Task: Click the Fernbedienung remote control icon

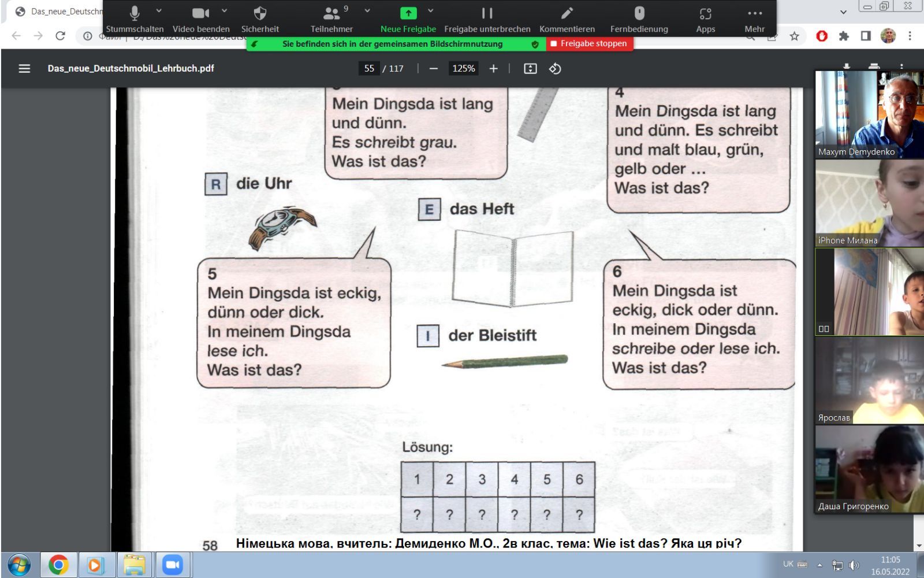Action: pyautogui.click(x=639, y=14)
